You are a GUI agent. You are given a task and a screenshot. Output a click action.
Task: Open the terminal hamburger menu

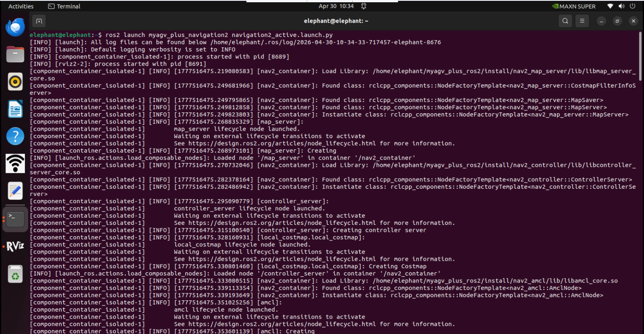(x=582, y=21)
